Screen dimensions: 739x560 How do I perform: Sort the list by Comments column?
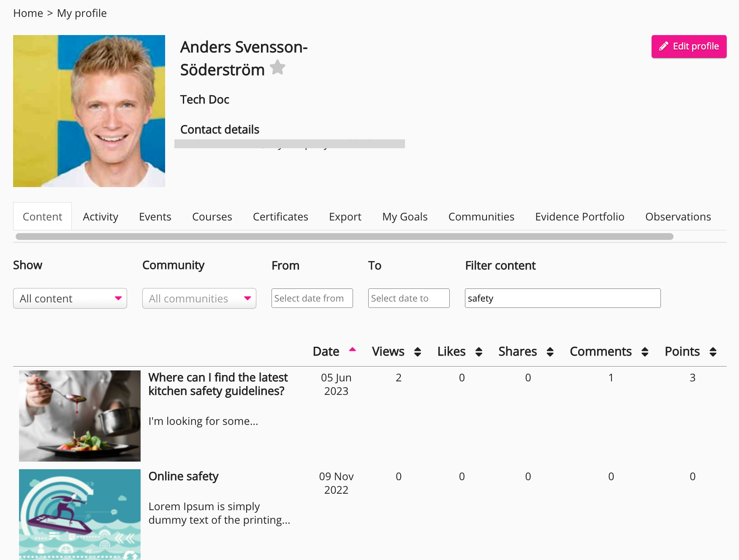644,352
